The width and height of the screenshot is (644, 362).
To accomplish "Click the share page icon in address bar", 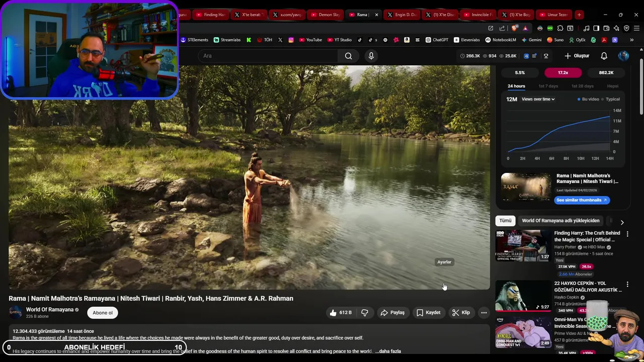I will 502,28.
